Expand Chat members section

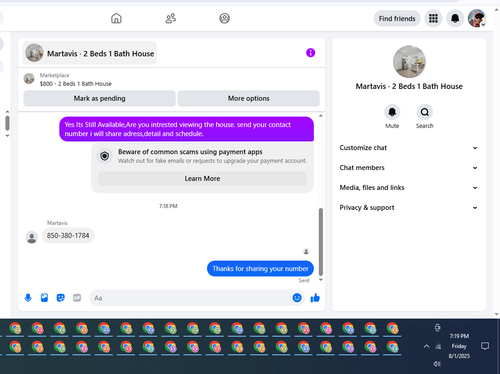(409, 168)
